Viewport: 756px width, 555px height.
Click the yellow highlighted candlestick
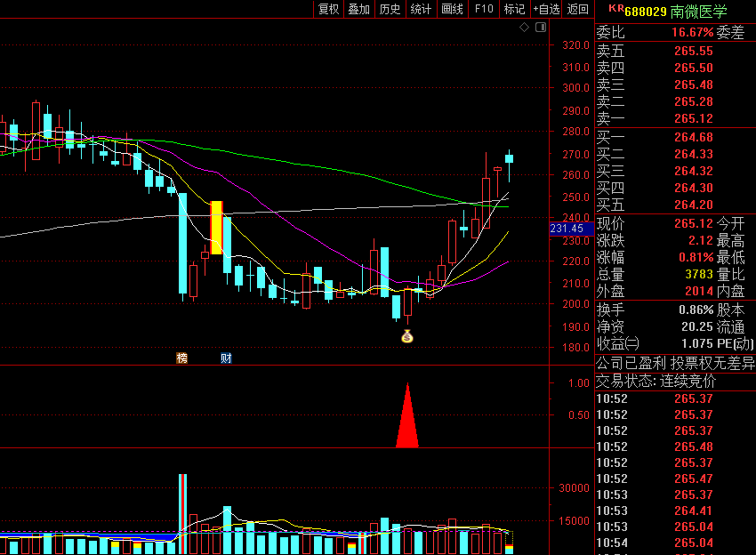coord(216,228)
